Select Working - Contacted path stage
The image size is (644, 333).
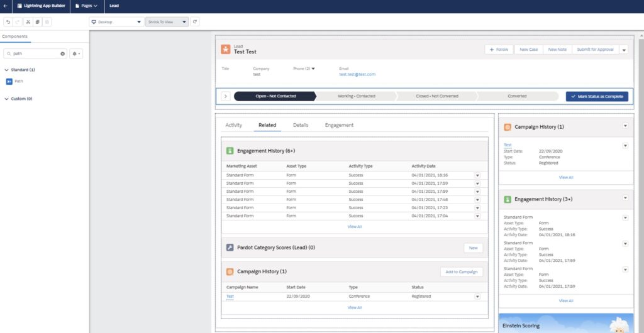click(x=356, y=96)
